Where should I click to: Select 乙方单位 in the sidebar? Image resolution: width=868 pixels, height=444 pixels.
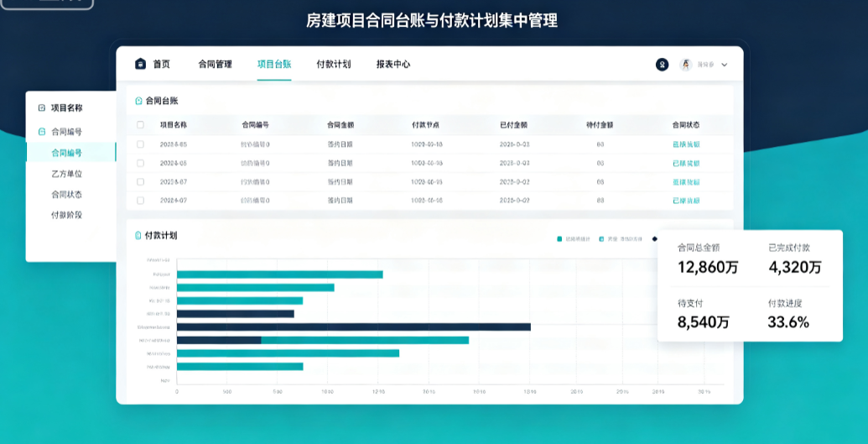pos(66,174)
